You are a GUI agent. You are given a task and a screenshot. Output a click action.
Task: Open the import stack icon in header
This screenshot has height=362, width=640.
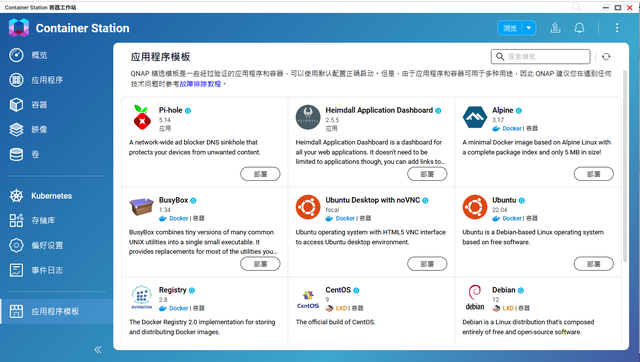[x=555, y=28]
